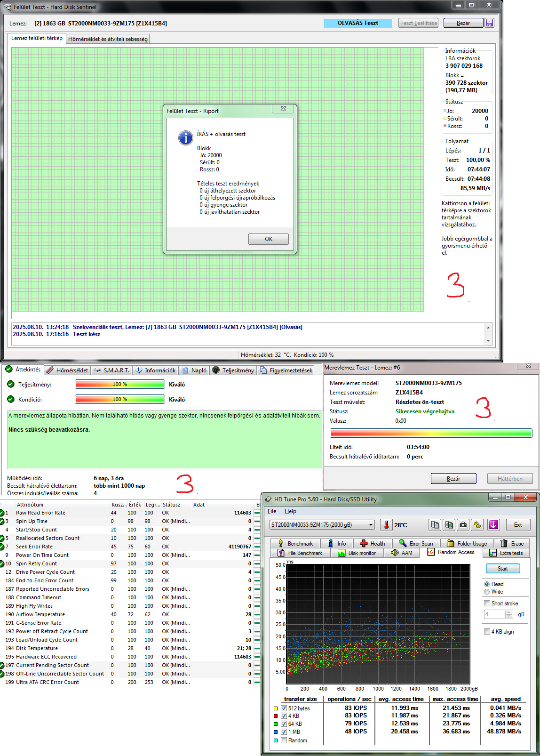
Task: Enable the Short stroke checkbox
Action: (x=487, y=603)
